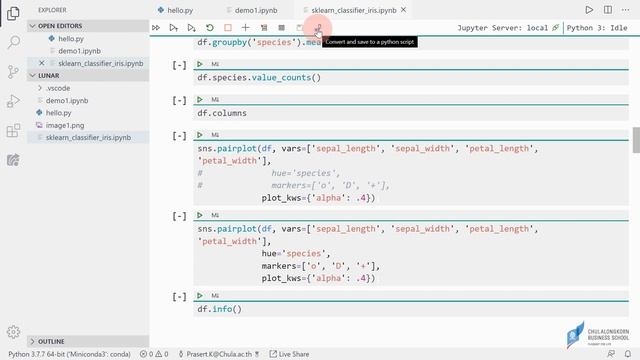640x360 pixels.
Task: Click Live Share in status bar
Action: coord(289,354)
